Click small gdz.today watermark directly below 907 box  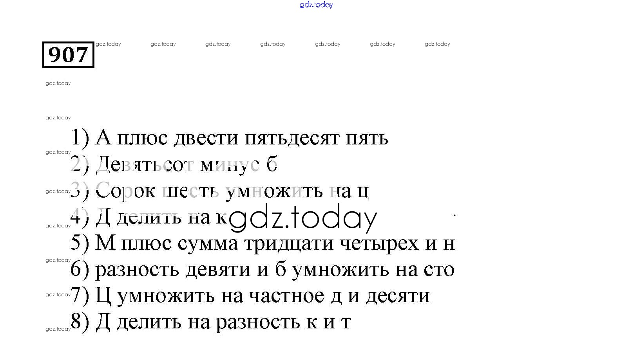58,83
